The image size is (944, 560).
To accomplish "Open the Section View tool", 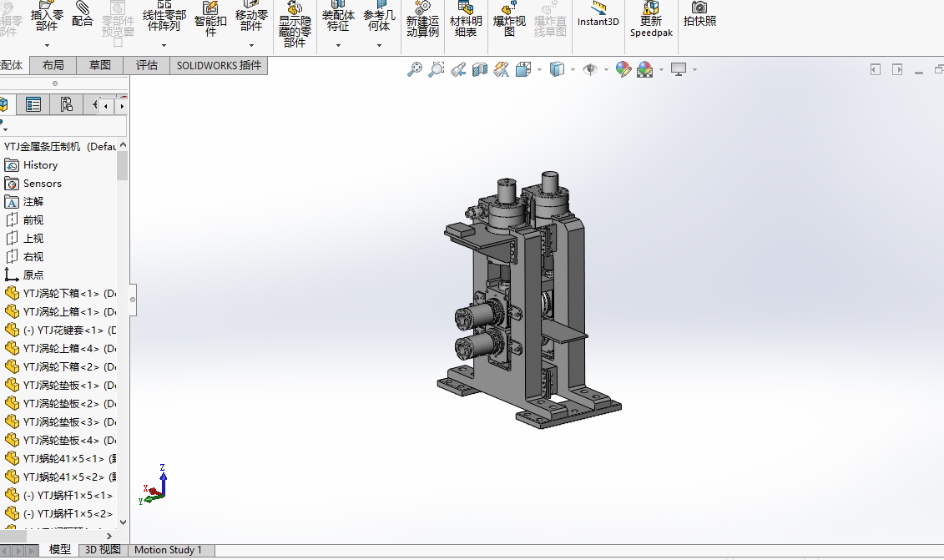I will (x=480, y=70).
